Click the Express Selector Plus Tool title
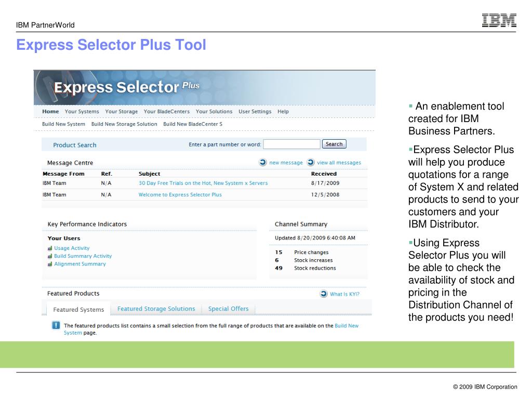Screen dimensions: 532x399 [111, 45]
